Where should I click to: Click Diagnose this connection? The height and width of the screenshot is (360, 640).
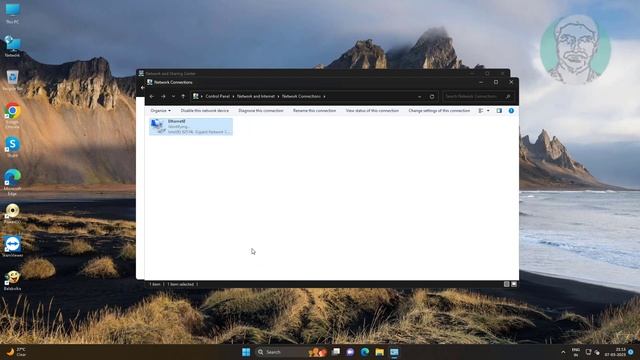[x=261, y=111]
